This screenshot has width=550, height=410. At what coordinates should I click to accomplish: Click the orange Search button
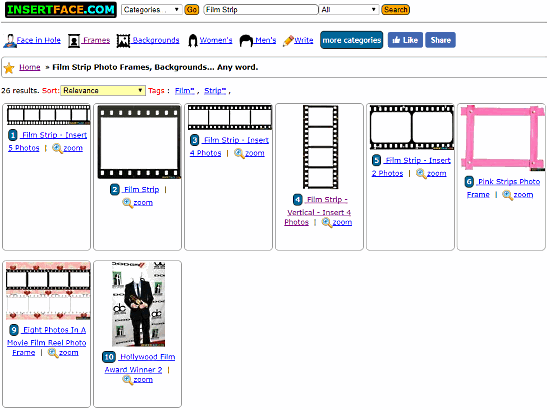(396, 9)
